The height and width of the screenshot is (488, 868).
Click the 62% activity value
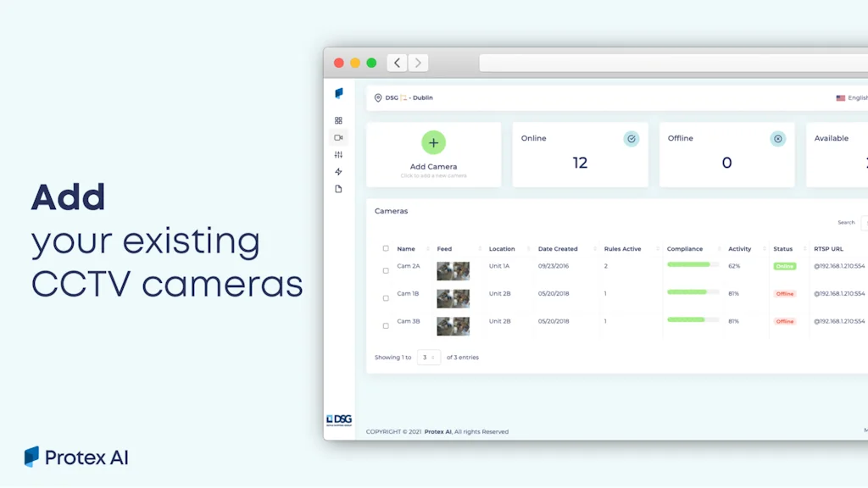click(734, 266)
